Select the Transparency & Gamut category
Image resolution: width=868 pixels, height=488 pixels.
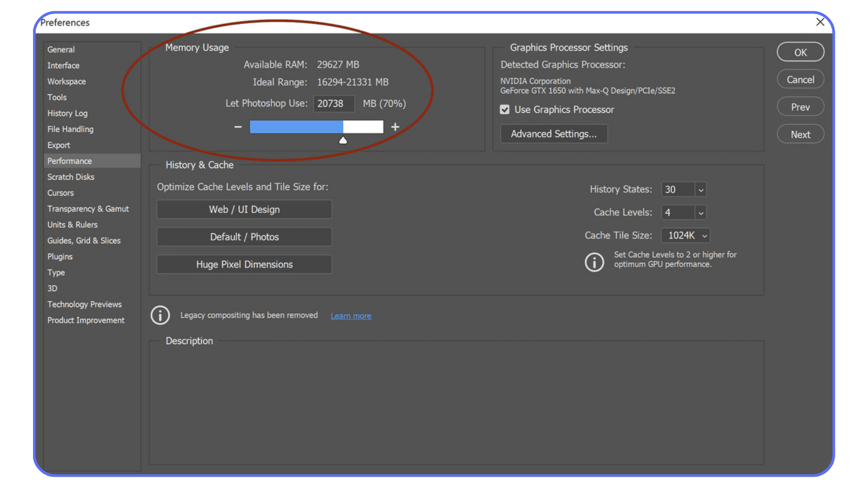(x=88, y=209)
